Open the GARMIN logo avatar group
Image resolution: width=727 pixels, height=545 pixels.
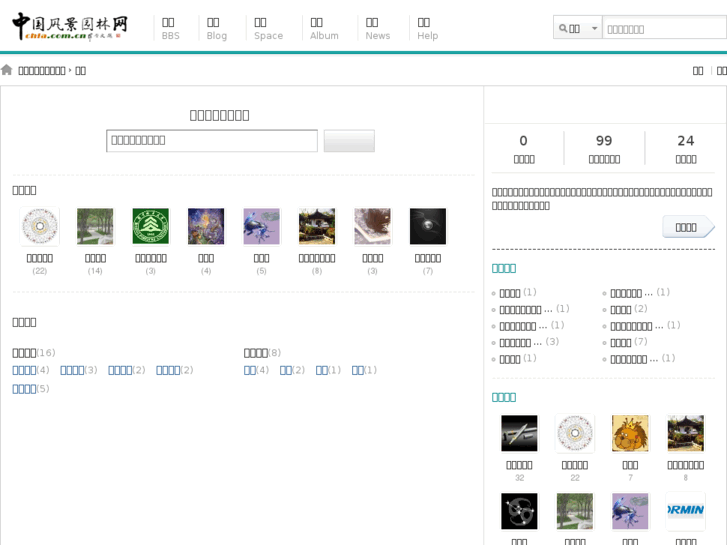686,511
